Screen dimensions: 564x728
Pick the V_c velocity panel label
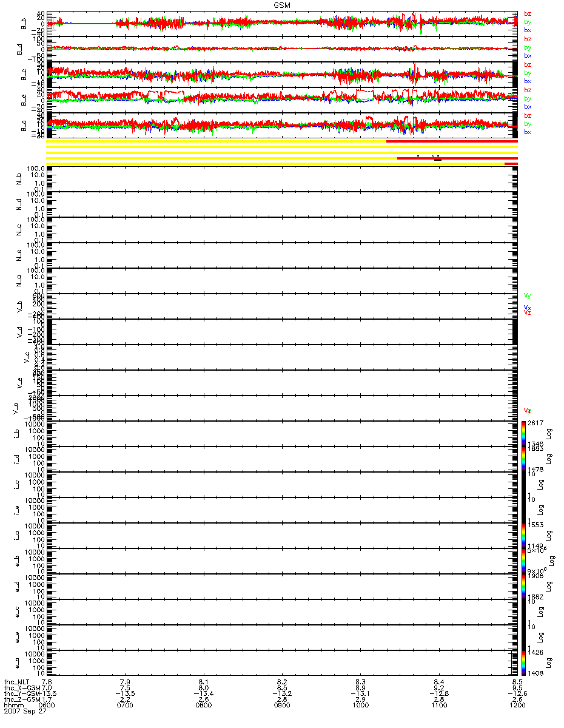click(x=27, y=357)
